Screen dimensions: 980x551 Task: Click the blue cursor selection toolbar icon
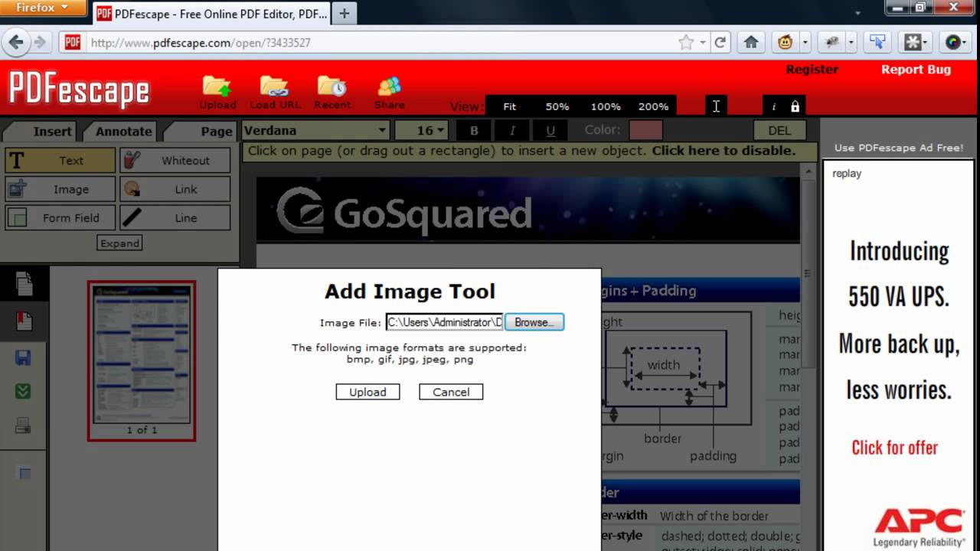[x=877, y=42]
